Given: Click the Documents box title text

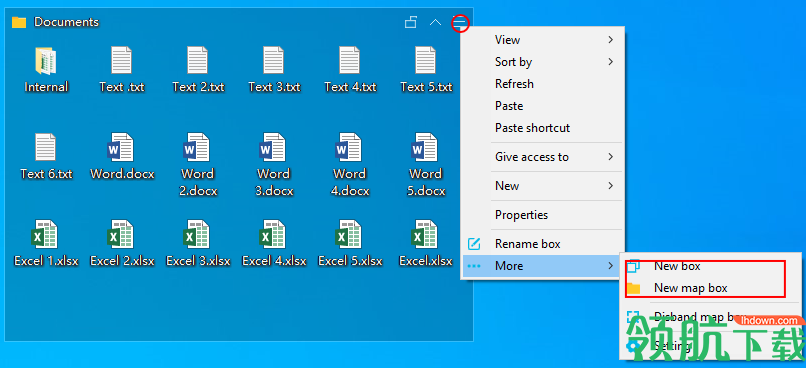Looking at the screenshot, I should tap(66, 22).
